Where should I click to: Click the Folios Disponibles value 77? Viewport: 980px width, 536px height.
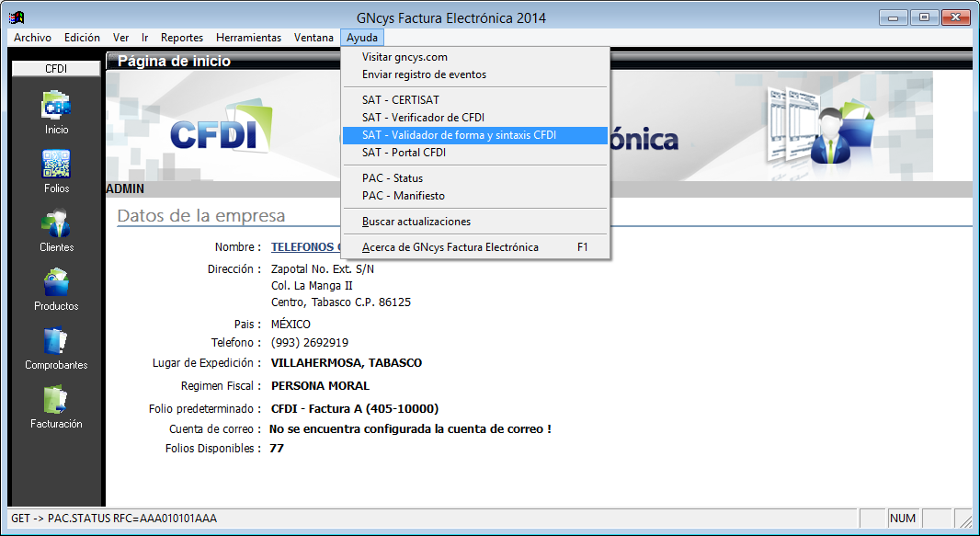(276, 449)
